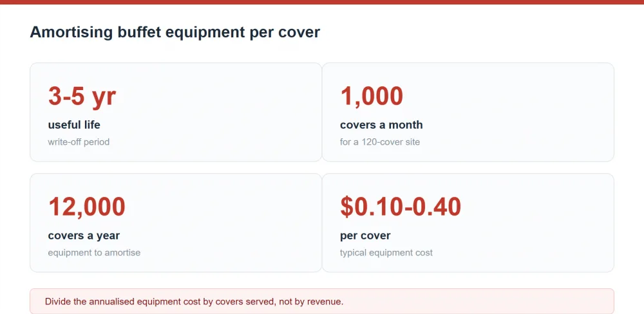Select the '$0.10-0.40' figure

click(x=401, y=207)
